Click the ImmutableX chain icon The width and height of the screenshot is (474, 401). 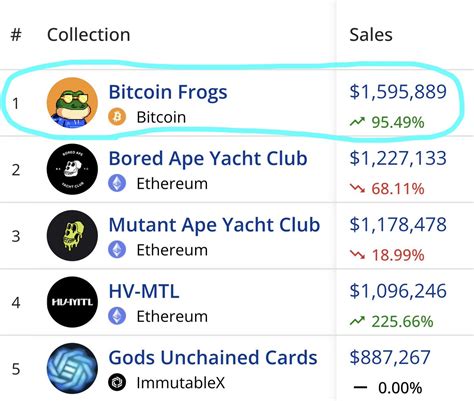click(117, 382)
